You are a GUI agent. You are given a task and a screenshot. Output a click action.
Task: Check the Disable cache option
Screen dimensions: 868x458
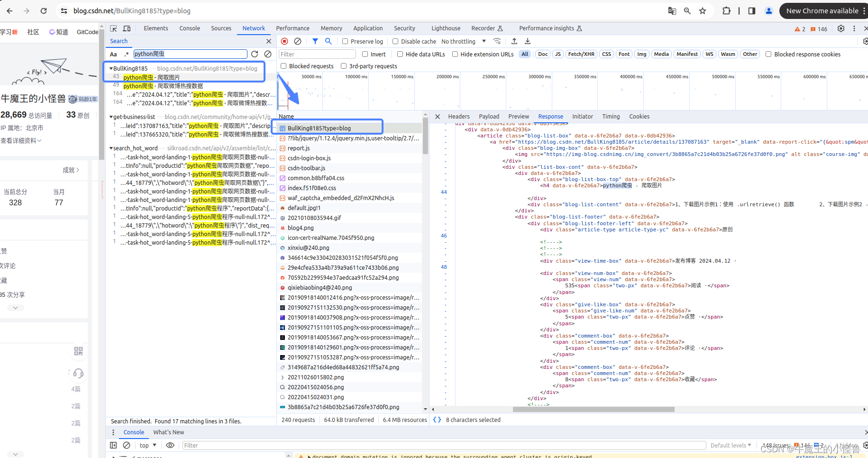[x=395, y=41]
